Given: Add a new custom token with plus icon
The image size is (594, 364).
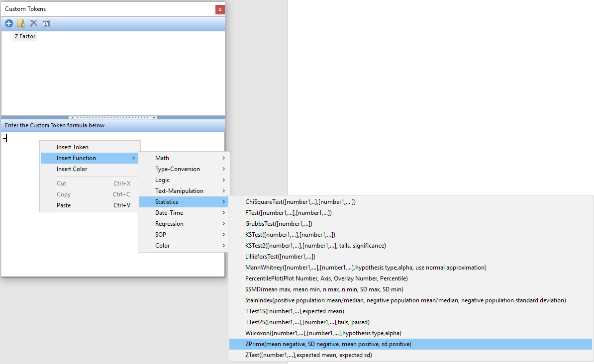Looking at the screenshot, I should [9, 23].
